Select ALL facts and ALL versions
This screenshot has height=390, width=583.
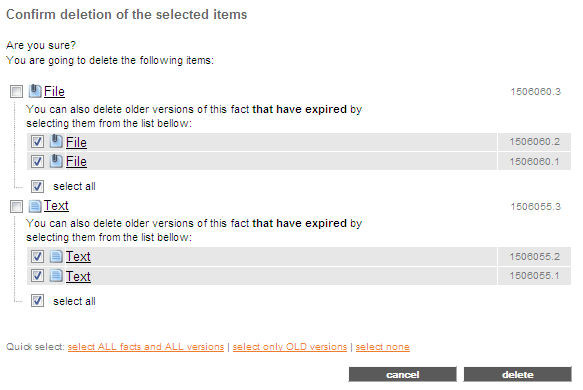(x=146, y=347)
